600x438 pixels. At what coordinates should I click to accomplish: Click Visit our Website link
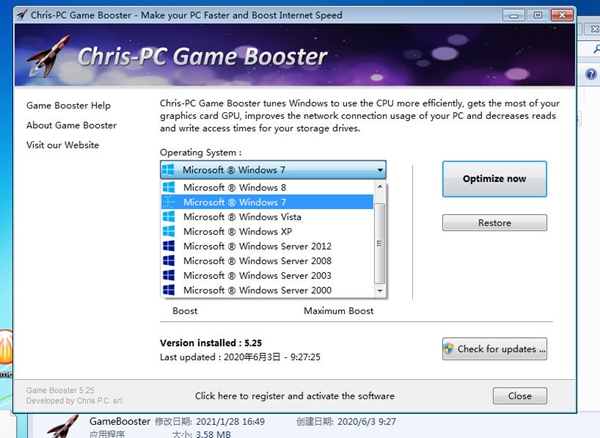63,145
